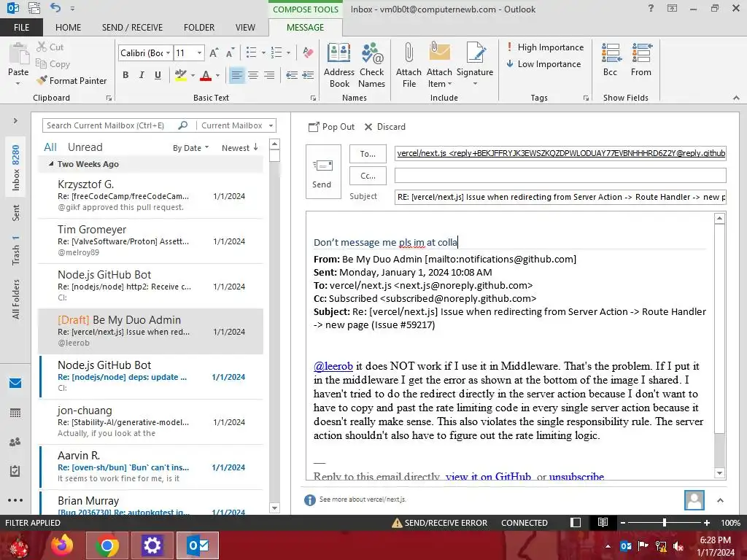Viewport: 747px width, 560px height.
Task: Apply red font color
Action: (x=206, y=75)
